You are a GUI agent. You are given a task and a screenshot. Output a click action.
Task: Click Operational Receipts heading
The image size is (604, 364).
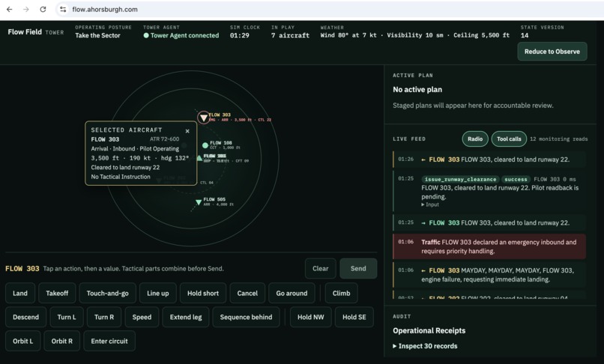[429, 330]
